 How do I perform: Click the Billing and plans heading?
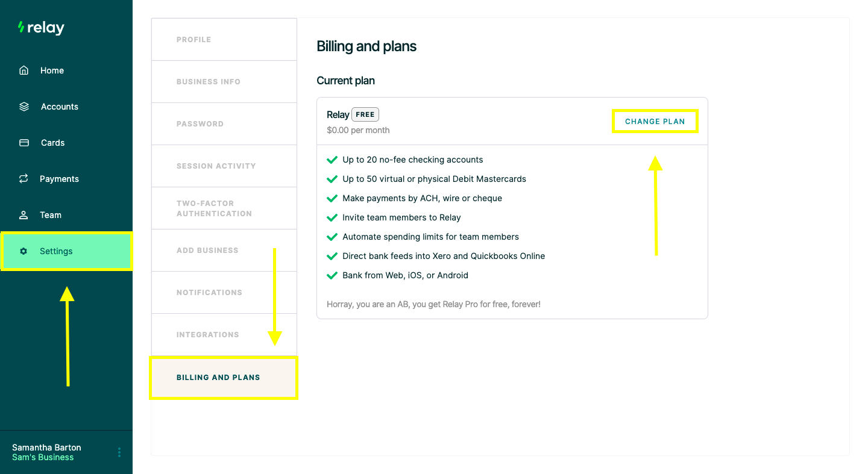[366, 46]
